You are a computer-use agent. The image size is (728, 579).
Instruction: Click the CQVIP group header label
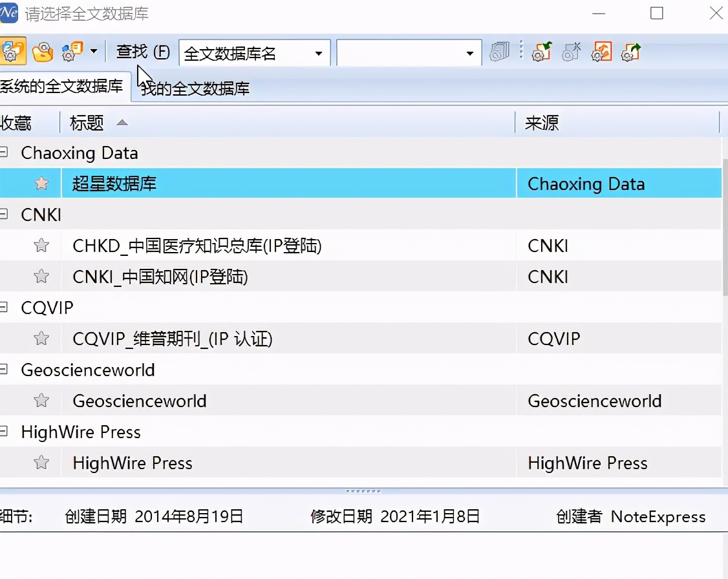pyautogui.click(x=47, y=308)
